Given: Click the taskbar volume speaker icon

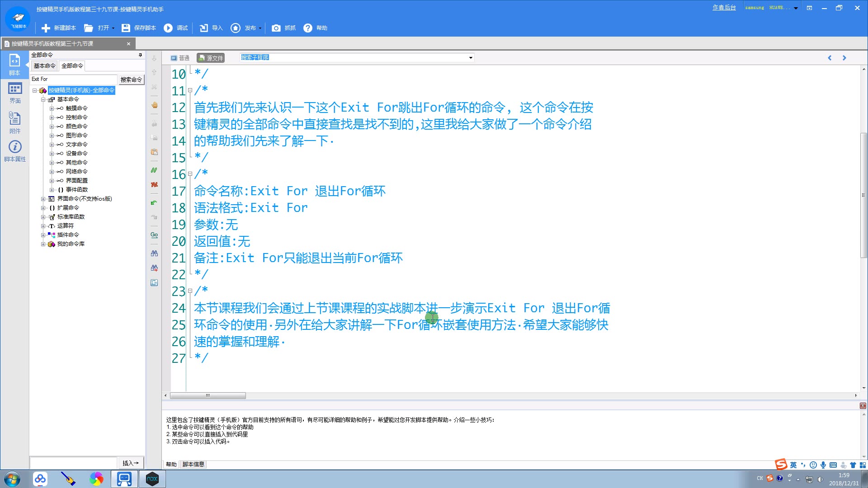Looking at the screenshot, I should [820, 479].
